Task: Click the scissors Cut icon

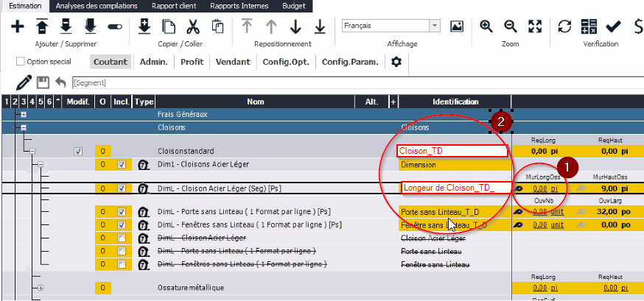Action: pyautogui.click(x=193, y=26)
